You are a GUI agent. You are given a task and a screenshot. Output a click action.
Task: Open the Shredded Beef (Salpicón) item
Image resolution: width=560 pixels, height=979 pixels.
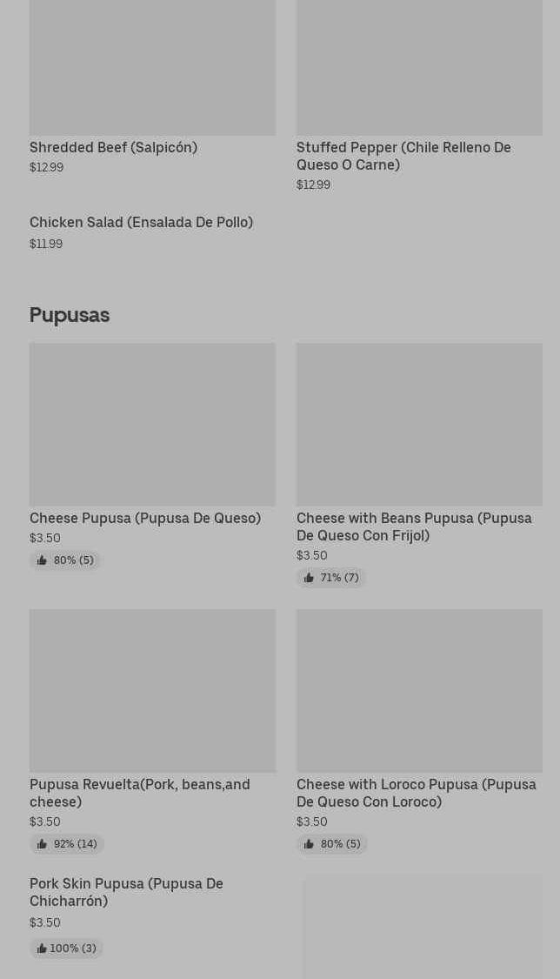113,148
